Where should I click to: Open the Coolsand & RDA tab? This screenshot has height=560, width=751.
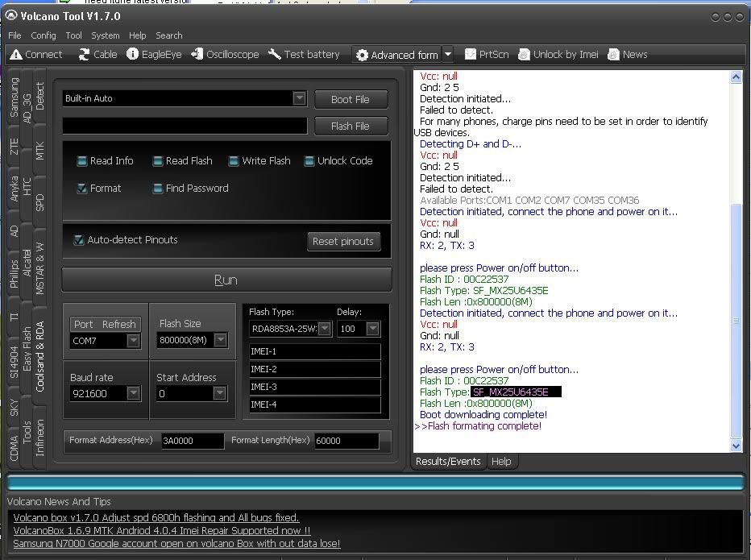coord(39,356)
